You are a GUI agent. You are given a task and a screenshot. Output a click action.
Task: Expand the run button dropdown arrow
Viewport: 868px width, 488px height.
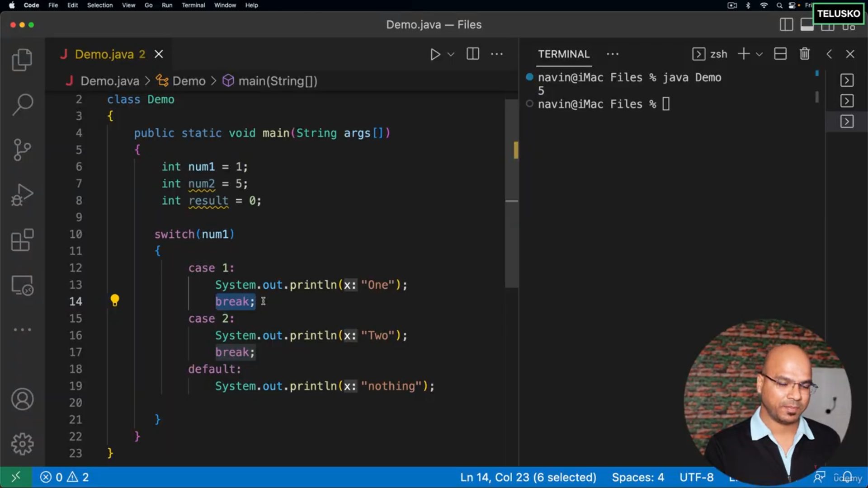tap(451, 54)
